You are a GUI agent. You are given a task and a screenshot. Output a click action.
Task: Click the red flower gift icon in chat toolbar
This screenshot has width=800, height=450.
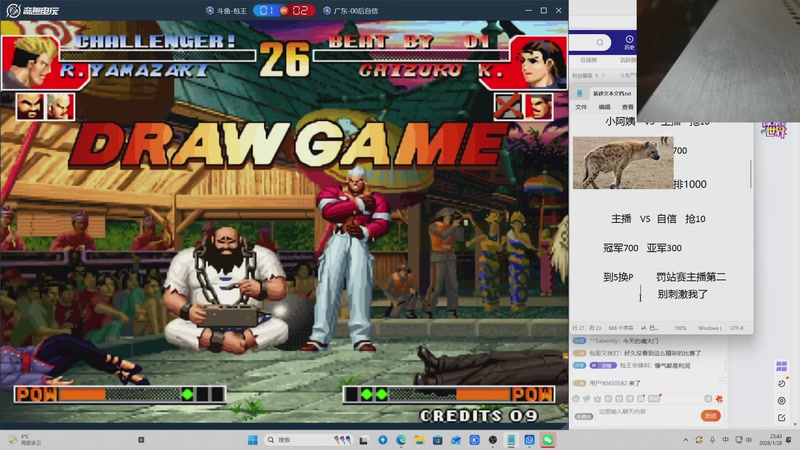[x=719, y=398]
